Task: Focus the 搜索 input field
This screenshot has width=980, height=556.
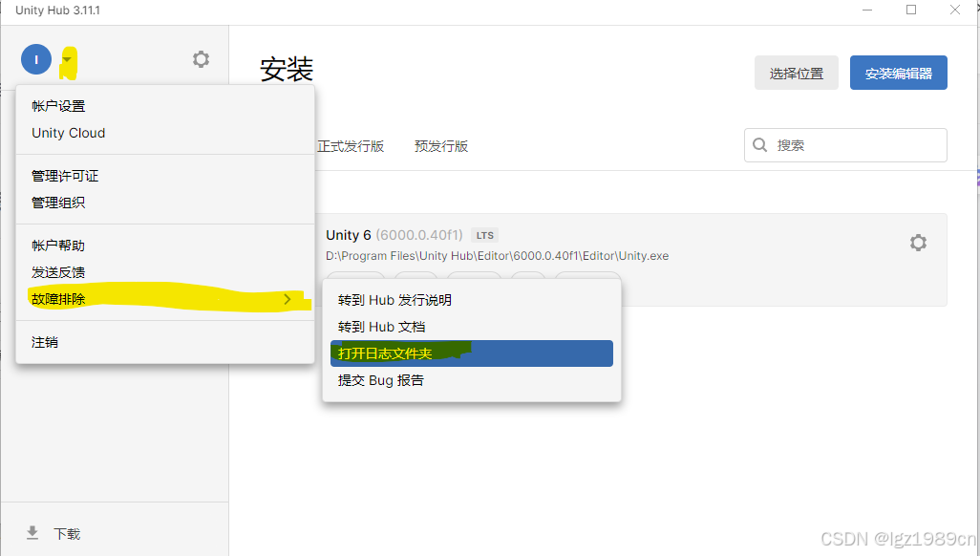Action: click(845, 145)
